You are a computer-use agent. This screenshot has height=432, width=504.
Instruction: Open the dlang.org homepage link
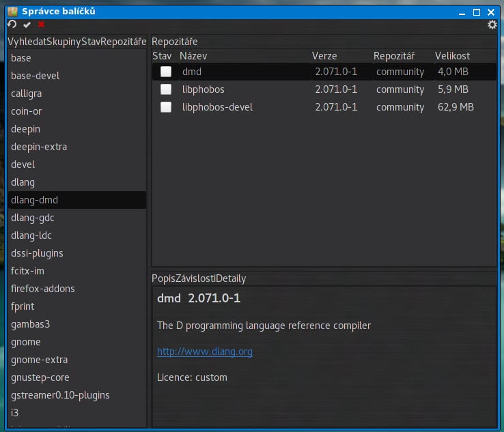click(x=204, y=351)
